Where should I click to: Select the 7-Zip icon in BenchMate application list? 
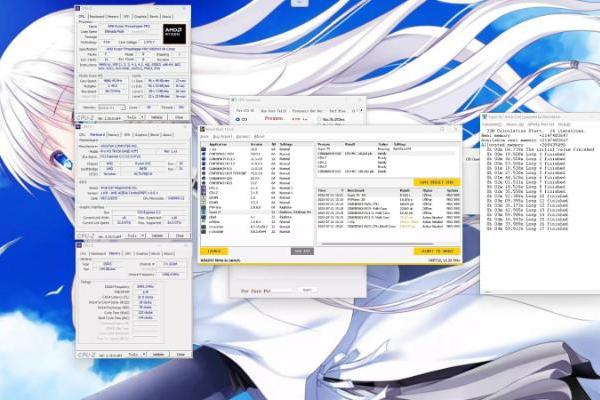[x=204, y=149]
